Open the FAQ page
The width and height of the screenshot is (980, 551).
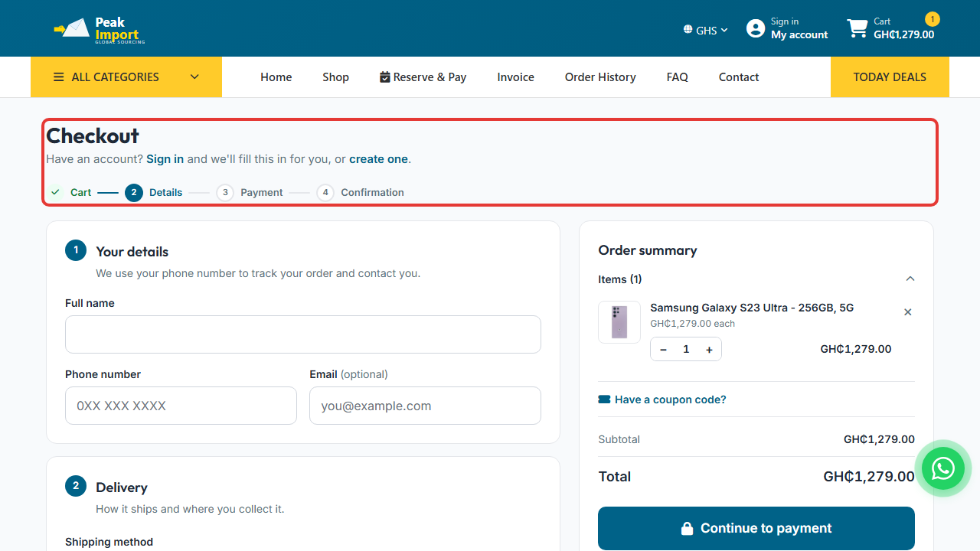coord(677,77)
